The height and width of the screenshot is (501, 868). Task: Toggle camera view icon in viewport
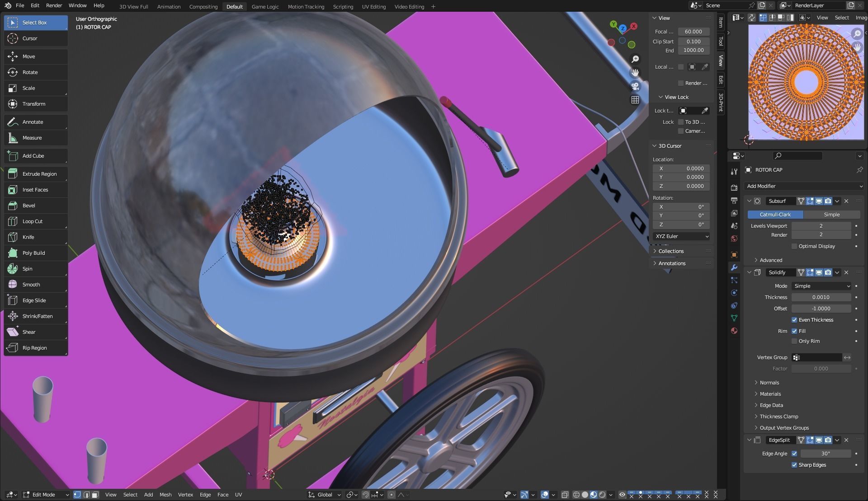635,86
